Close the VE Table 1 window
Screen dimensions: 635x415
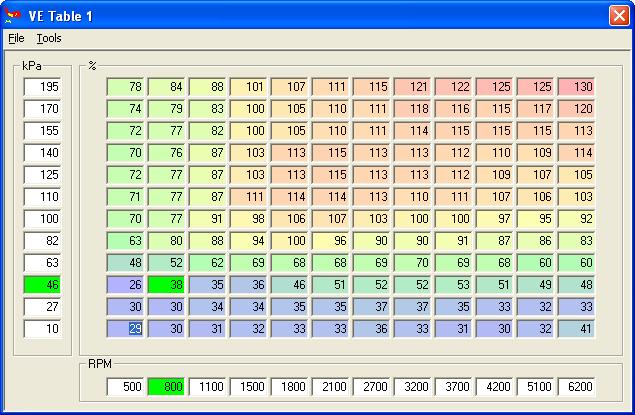coord(618,15)
